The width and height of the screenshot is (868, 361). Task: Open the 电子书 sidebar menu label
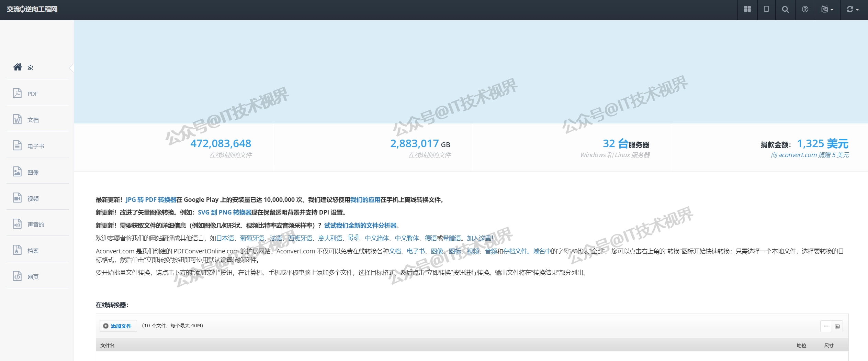(36, 146)
